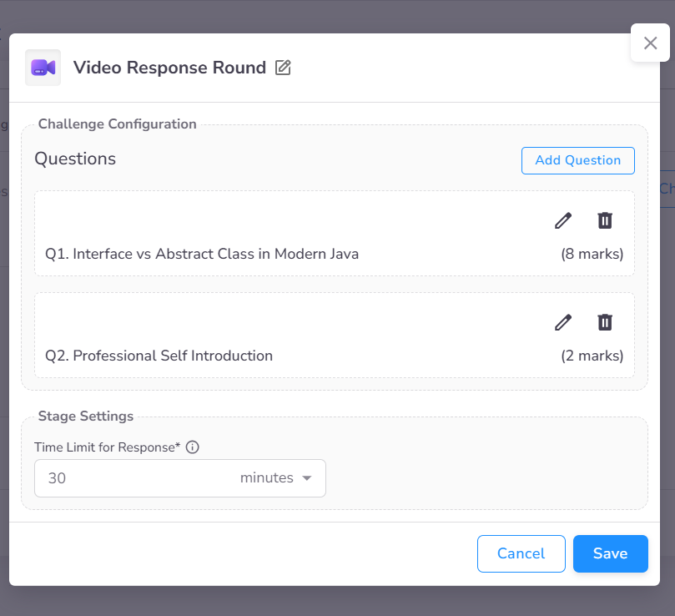The width and height of the screenshot is (675, 616).
Task: Delete question Q2 using the trash icon
Action: click(x=604, y=322)
